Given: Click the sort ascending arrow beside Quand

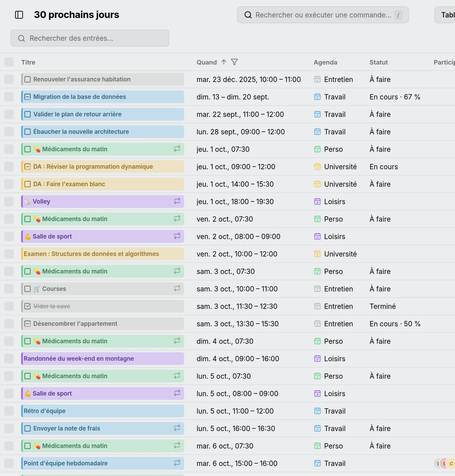Looking at the screenshot, I should 224,62.
